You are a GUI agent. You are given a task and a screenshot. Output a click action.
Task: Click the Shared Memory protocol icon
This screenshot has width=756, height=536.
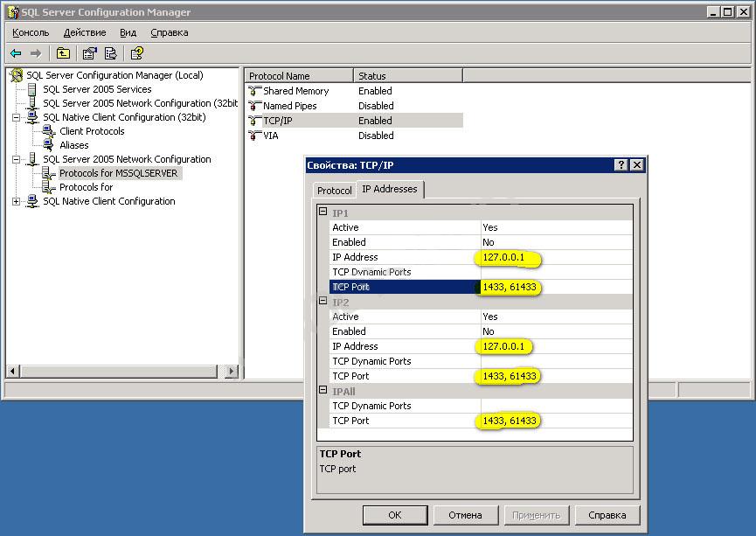[x=254, y=91]
